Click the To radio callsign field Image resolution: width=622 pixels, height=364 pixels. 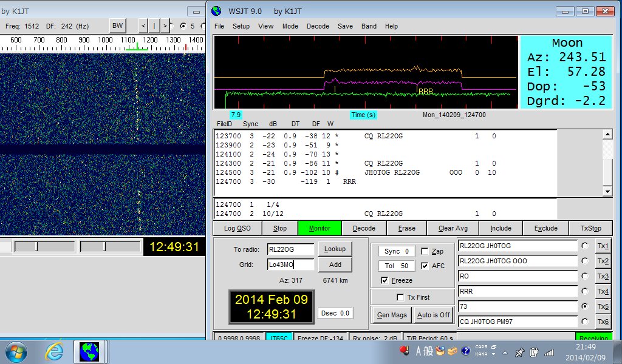pyautogui.click(x=290, y=249)
